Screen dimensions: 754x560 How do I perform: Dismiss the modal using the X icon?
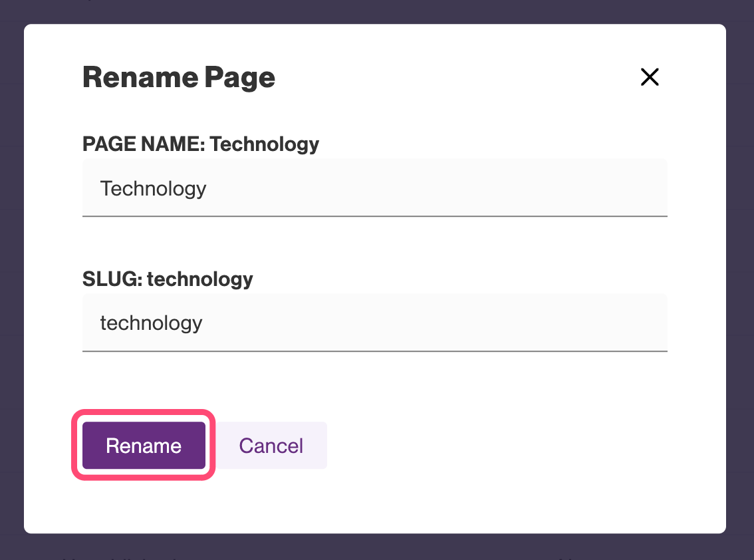[649, 77]
